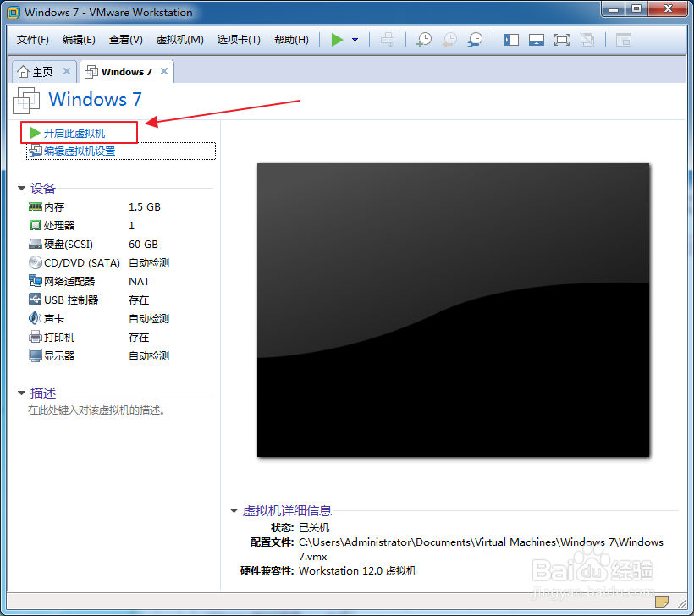
Task: Select the USB 控制器 device label
Action: 71,300
